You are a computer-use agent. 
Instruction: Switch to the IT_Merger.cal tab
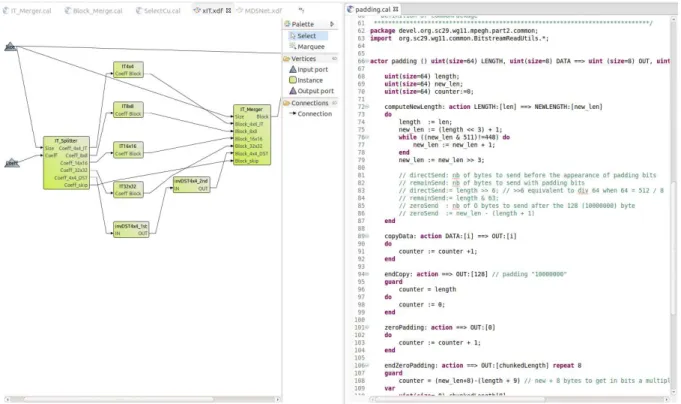pos(27,10)
